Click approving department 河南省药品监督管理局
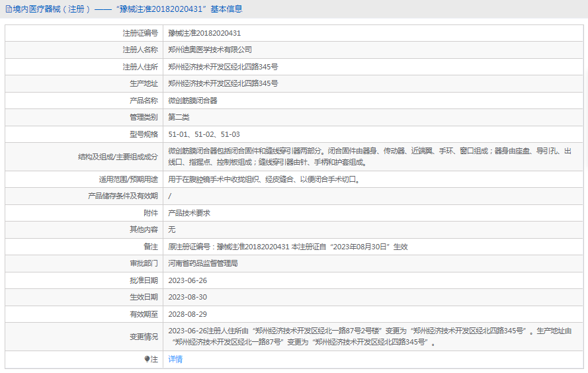This screenshot has width=588, height=373. 203,263
